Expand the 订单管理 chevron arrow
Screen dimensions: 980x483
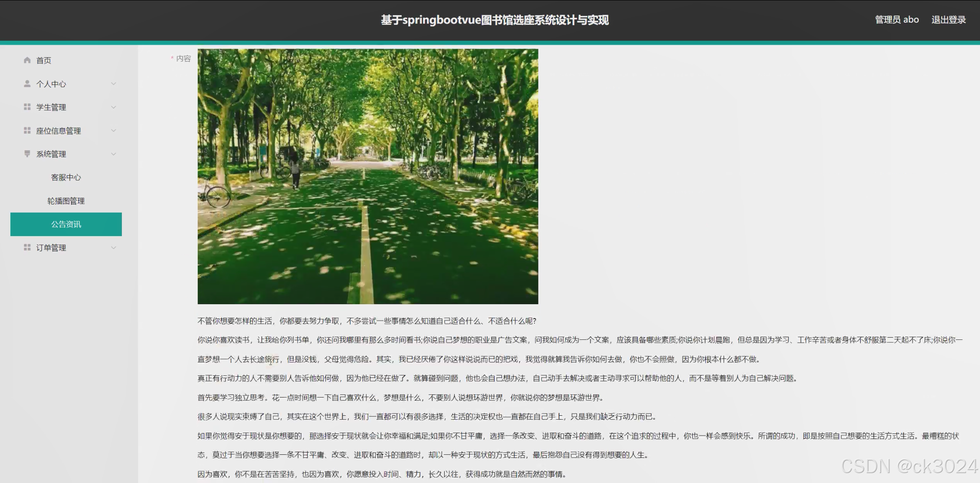click(x=114, y=248)
